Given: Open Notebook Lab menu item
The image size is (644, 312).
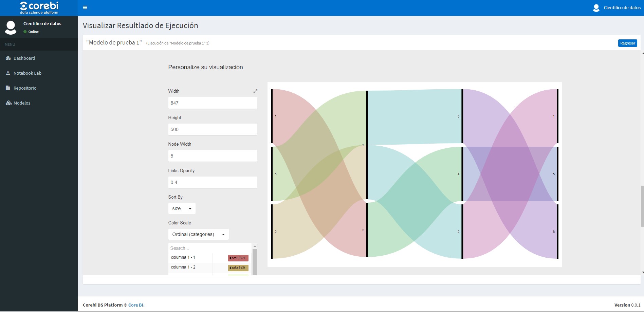Looking at the screenshot, I should click(39, 73).
